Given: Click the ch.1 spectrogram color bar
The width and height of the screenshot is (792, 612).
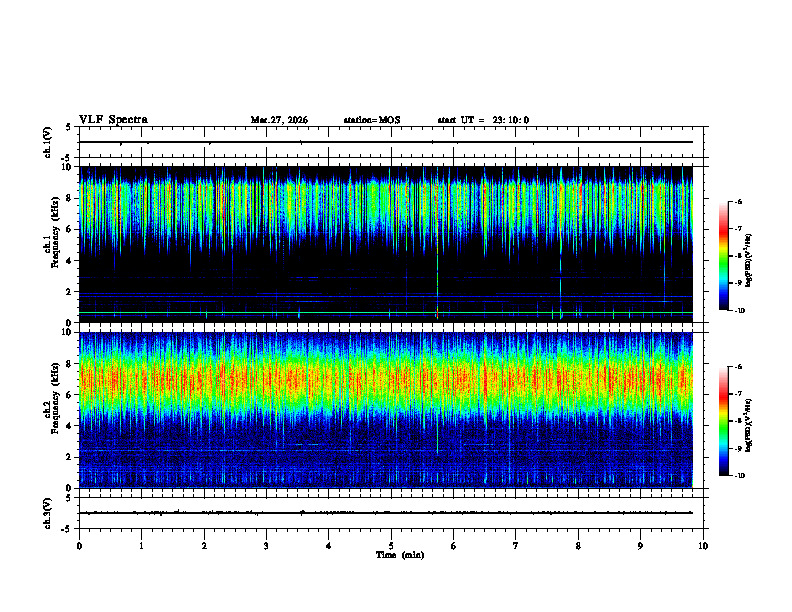Looking at the screenshot, I should (723, 256).
